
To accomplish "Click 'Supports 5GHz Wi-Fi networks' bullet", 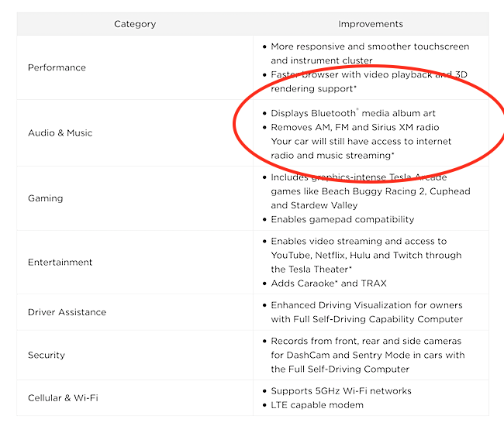I will (x=341, y=391).
